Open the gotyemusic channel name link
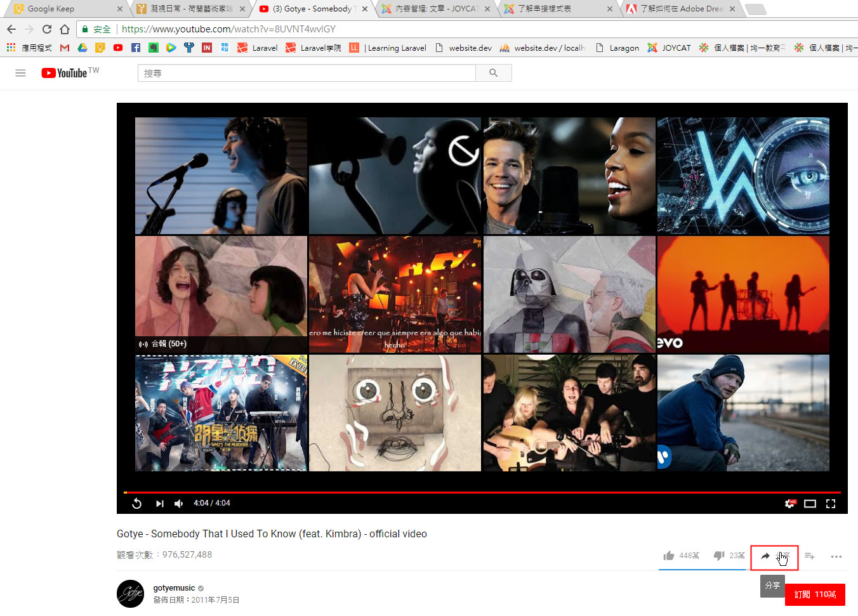 (174, 588)
